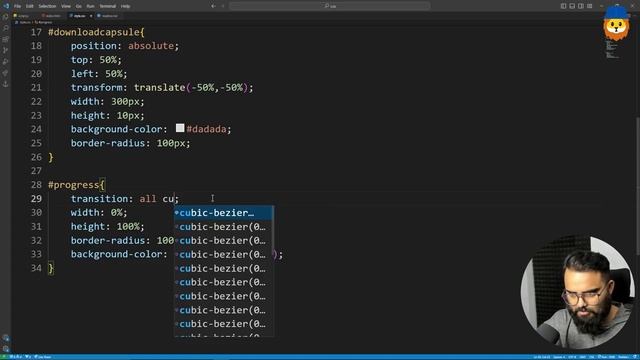Click the code minimap preview
Image resolution: width=640 pixels, height=360 pixels.
tap(613, 49)
